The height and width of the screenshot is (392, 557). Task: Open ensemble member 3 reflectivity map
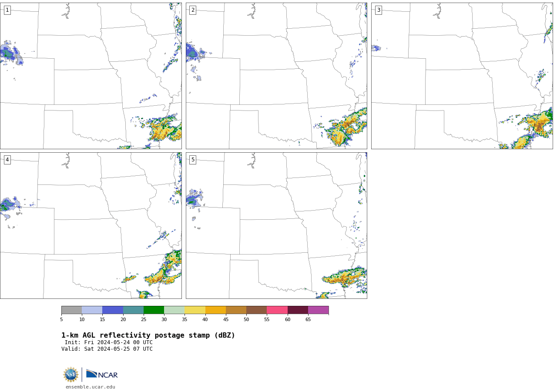[462, 76]
